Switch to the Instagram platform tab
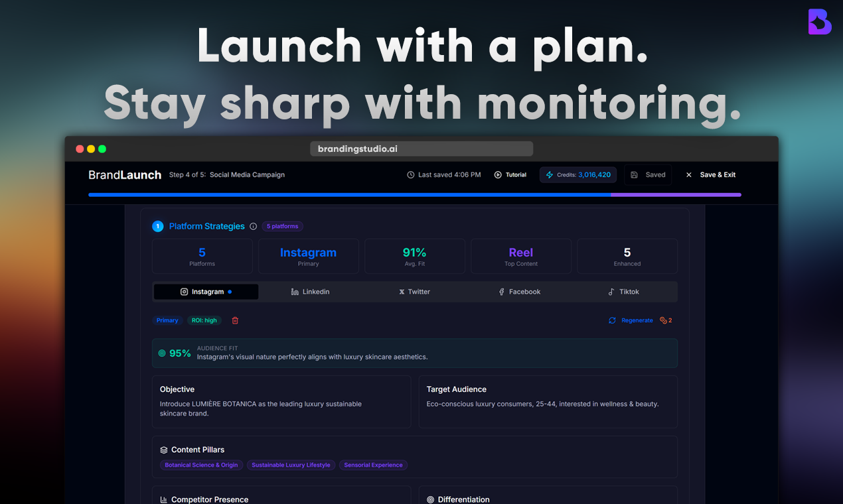Image resolution: width=843 pixels, height=504 pixels. click(x=206, y=292)
